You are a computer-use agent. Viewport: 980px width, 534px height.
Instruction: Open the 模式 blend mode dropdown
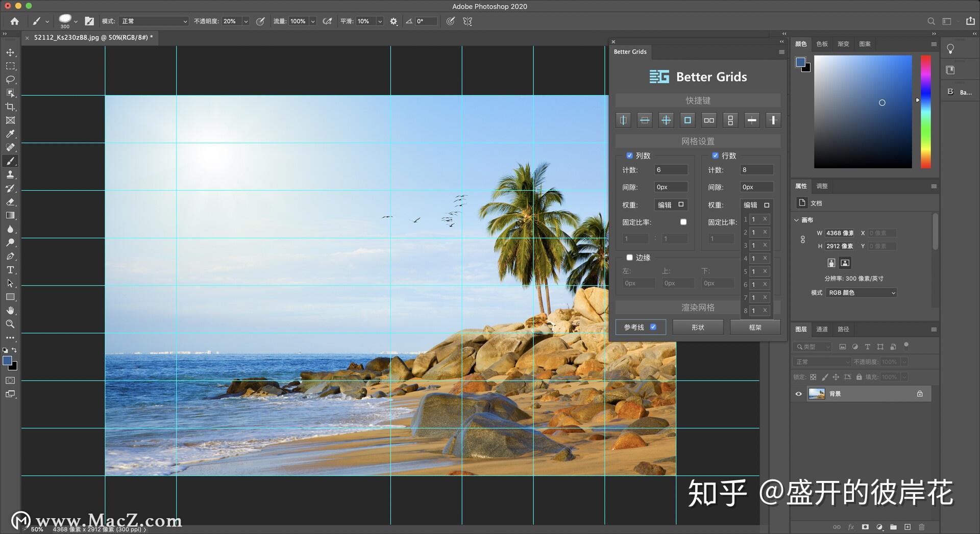(153, 21)
